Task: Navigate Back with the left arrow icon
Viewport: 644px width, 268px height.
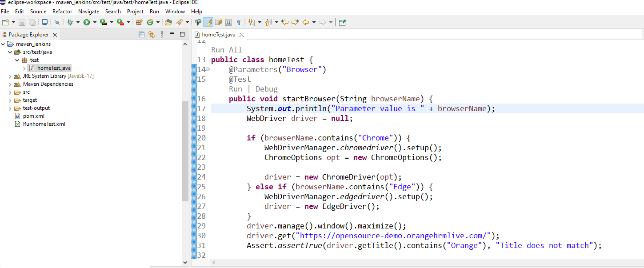Action: click(305, 22)
